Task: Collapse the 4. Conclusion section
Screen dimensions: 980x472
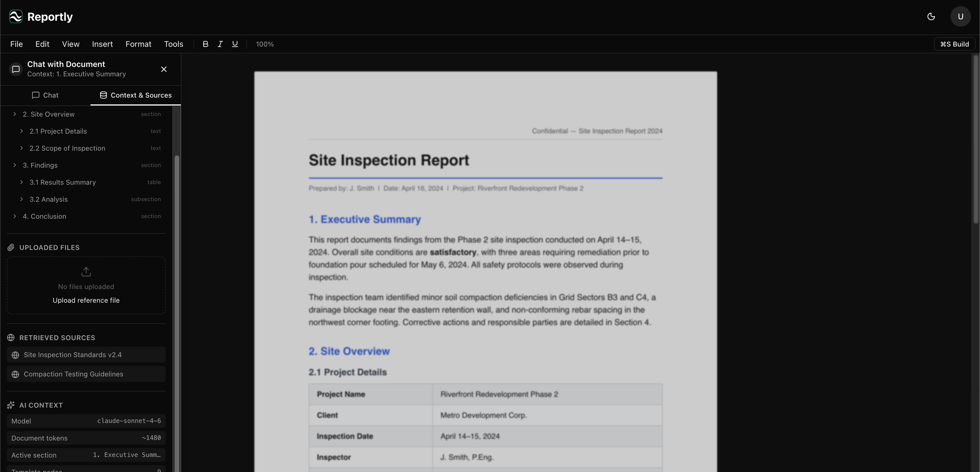Action: pos(14,216)
